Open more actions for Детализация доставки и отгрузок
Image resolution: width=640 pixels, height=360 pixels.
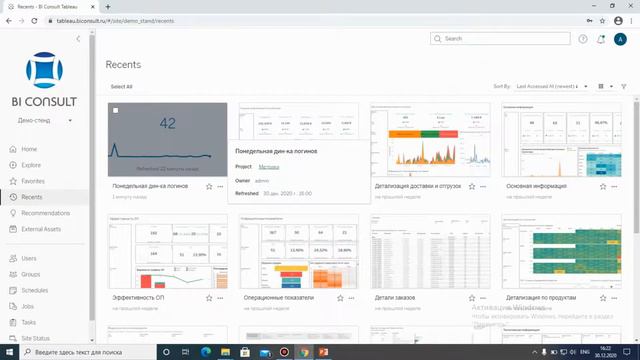point(483,187)
